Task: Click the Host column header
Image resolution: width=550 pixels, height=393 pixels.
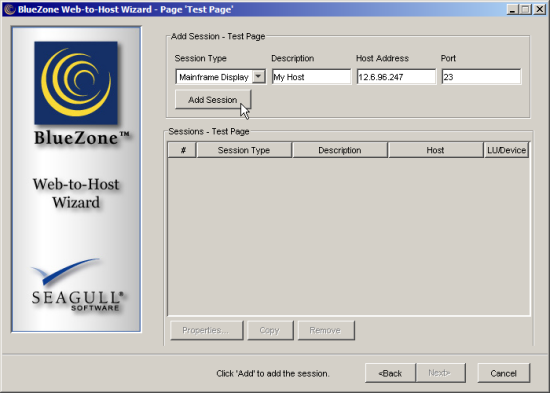Action: tap(436, 150)
